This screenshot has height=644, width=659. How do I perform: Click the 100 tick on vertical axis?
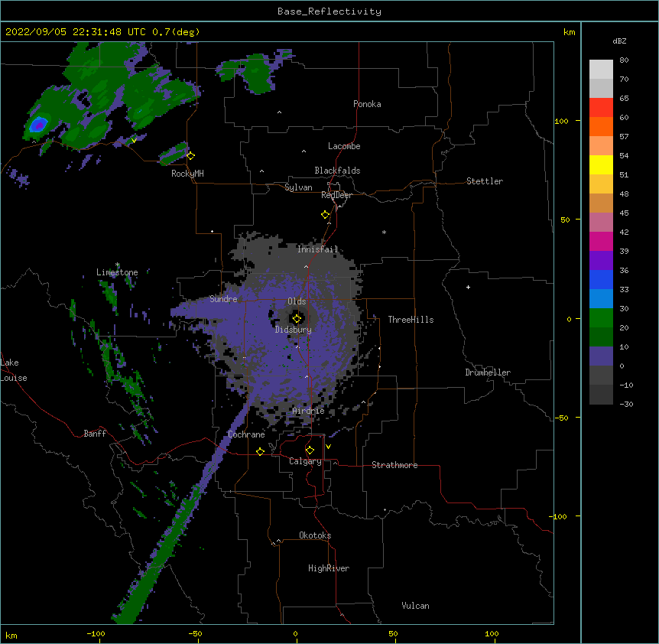pyautogui.click(x=561, y=121)
